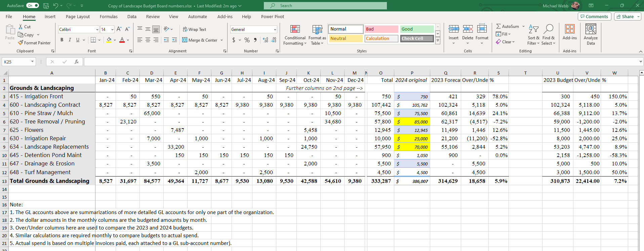
Task: Toggle Underline formatting
Action: pos(78,40)
